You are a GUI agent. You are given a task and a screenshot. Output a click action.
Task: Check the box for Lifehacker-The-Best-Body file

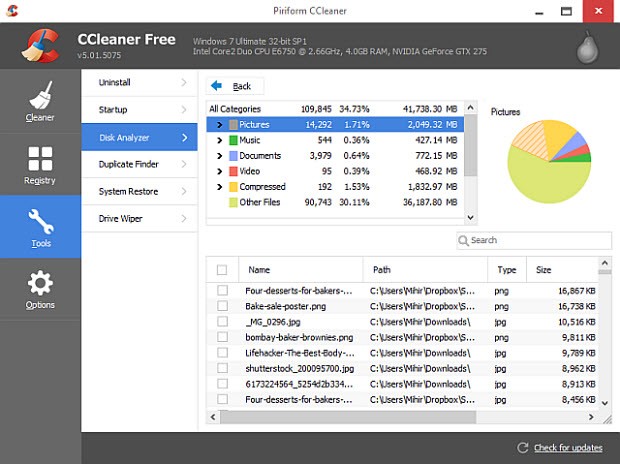coord(223,352)
